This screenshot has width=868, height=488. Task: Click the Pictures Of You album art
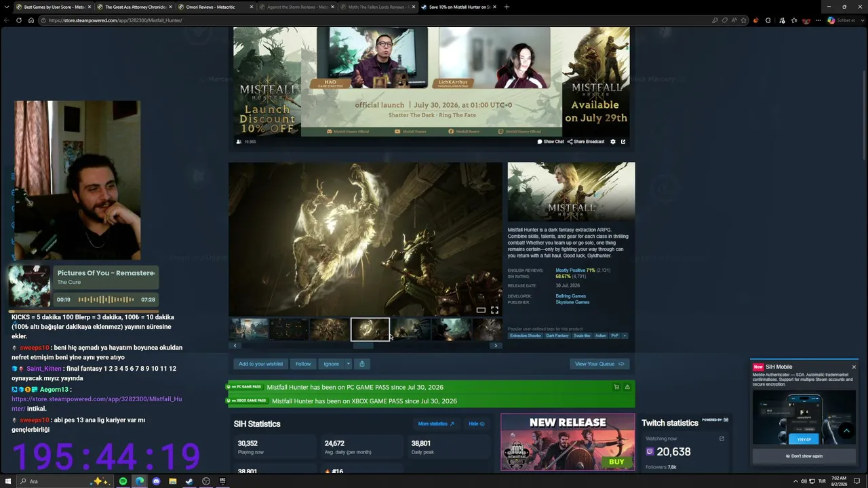click(x=29, y=286)
